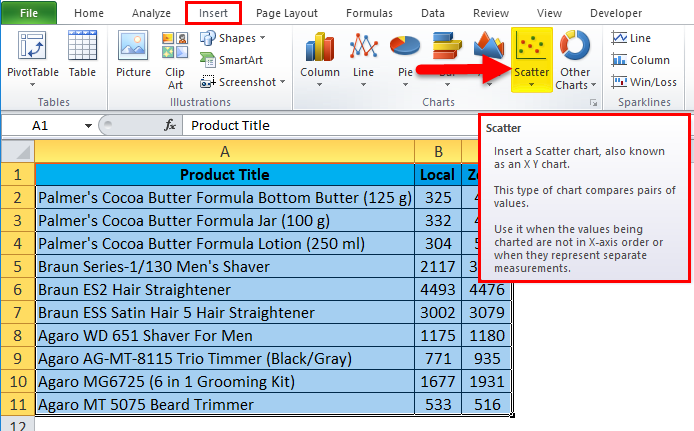
Task: Select cell Agaro AG-MT-8115 Trio Timmer
Action: [225, 359]
